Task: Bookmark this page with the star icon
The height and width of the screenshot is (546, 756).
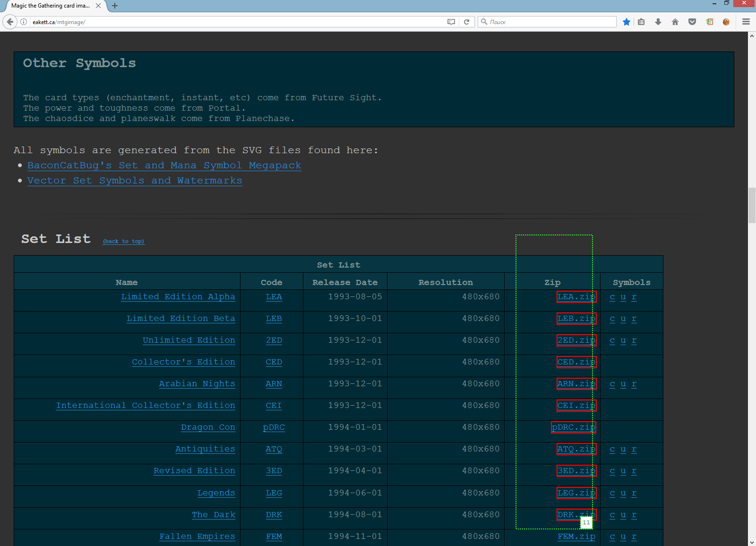Action: [627, 22]
